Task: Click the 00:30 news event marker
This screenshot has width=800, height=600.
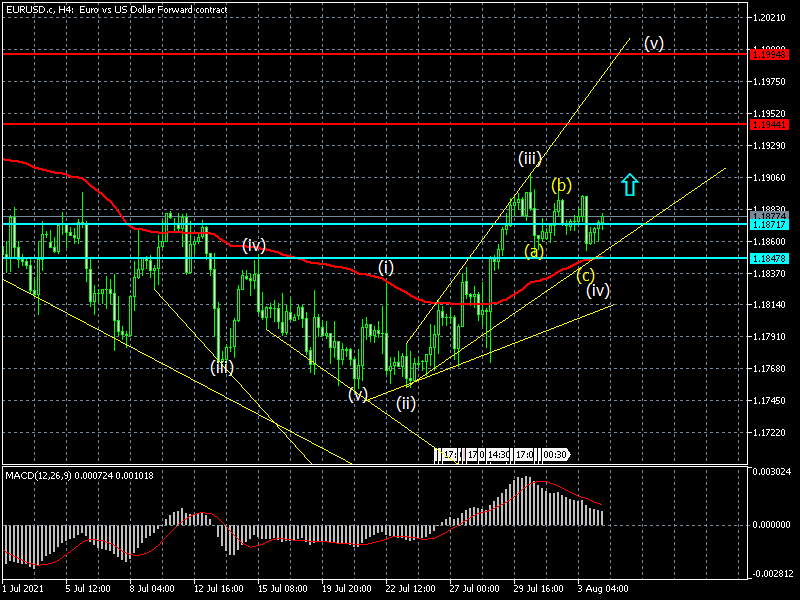Action: [x=555, y=455]
